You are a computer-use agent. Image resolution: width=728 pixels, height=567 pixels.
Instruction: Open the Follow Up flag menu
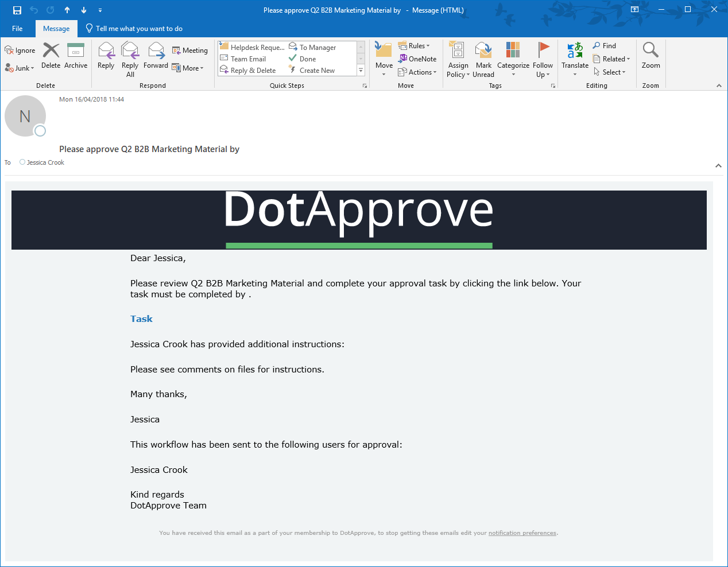click(543, 60)
